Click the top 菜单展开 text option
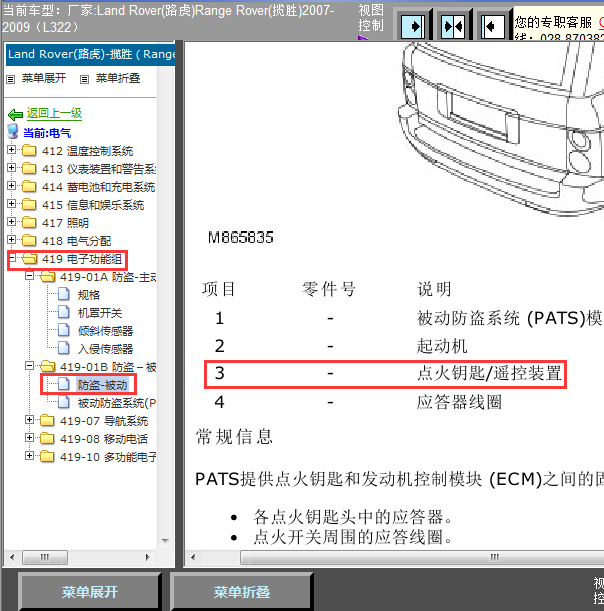Image resolution: width=604 pixels, height=611 pixels. [44, 78]
